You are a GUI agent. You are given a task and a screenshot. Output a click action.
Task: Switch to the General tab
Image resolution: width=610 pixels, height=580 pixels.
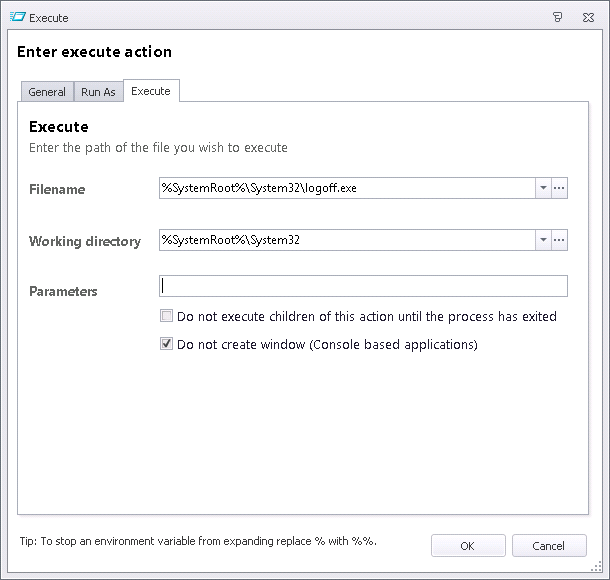pyautogui.click(x=47, y=92)
